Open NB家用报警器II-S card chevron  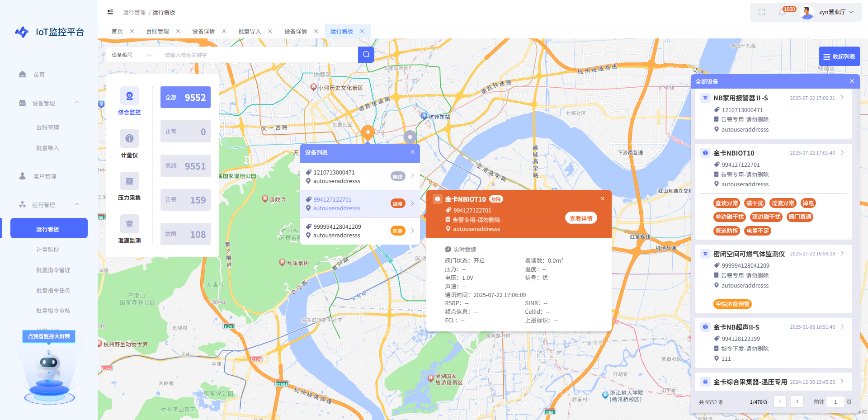click(842, 98)
